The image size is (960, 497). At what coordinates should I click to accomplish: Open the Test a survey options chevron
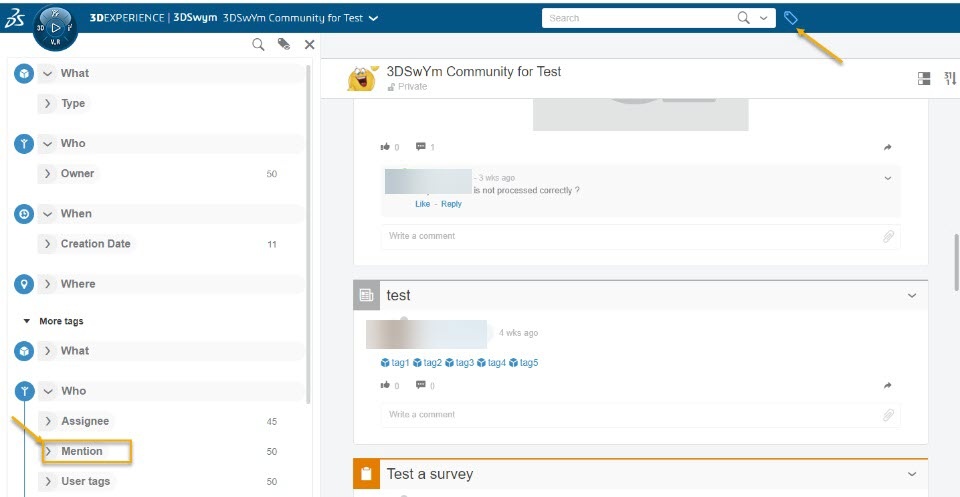tap(912, 474)
